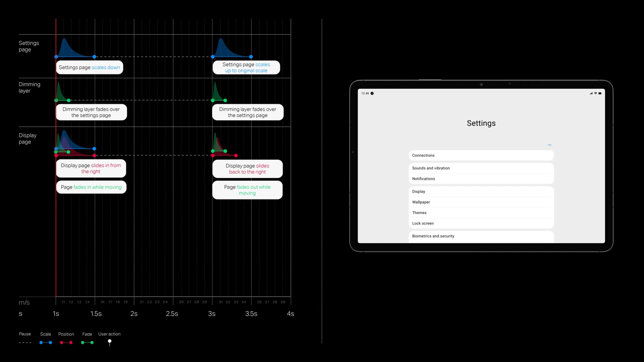Image resolution: width=644 pixels, height=362 pixels.
Task: Click 'Settings page scales up to original scale' tooltip
Action: 246,67
